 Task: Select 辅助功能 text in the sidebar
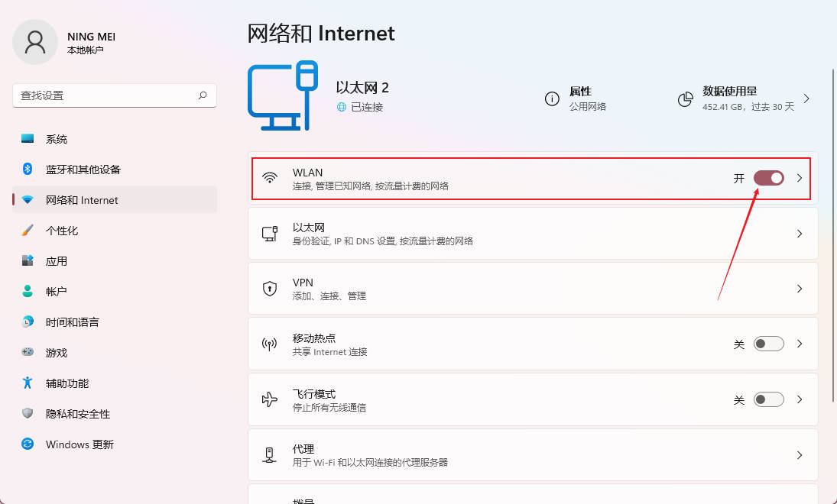pyautogui.click(x=67, y=383)
